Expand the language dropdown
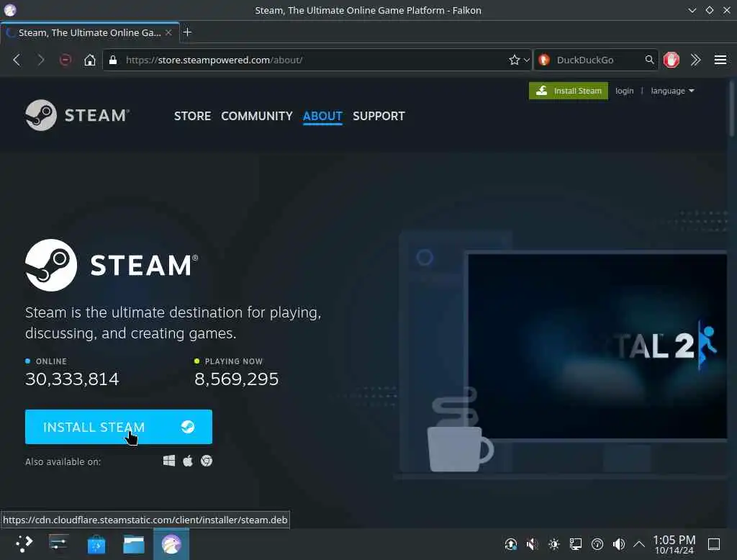Image resolution: width=737 pixels, height=560 pixels. click(x=672, y=91)
